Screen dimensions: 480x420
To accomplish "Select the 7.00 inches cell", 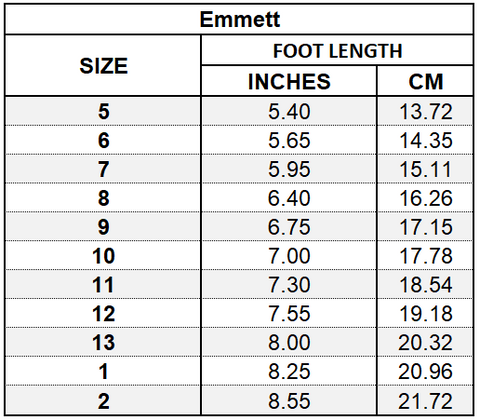I will 289,256.
